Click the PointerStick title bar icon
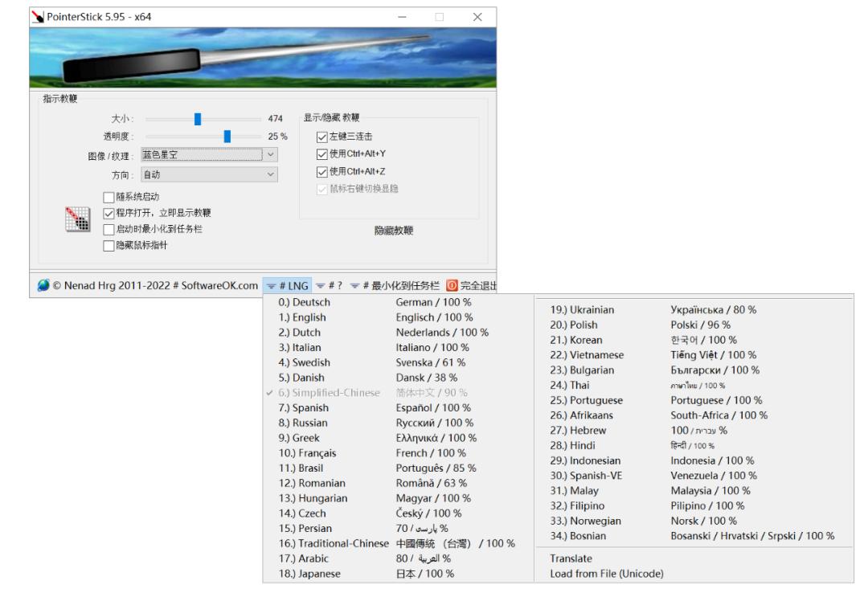868x597 pixels. pos(38,17)
